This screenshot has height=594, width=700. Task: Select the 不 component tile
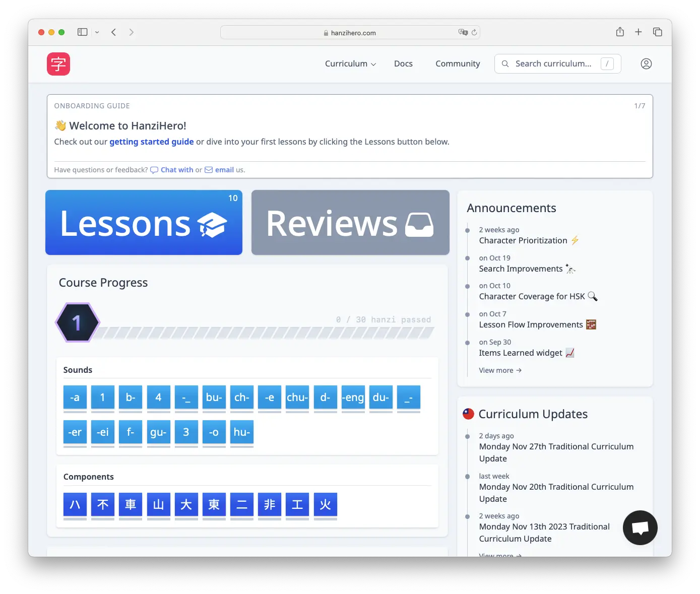[x=103, y=504]
